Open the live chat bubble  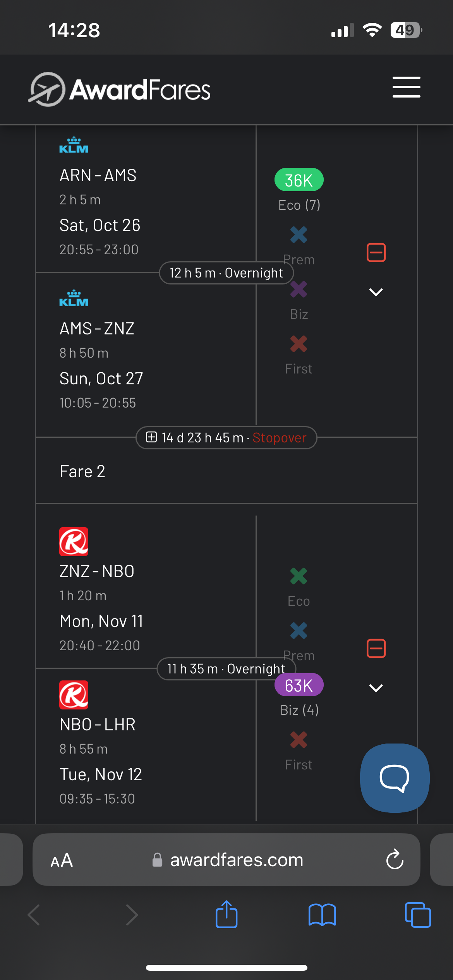[x=395, y=778]
